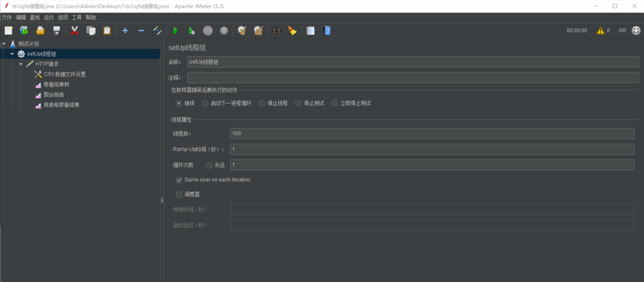
Task: Open the 选项 menu
Action: [63, 17]
